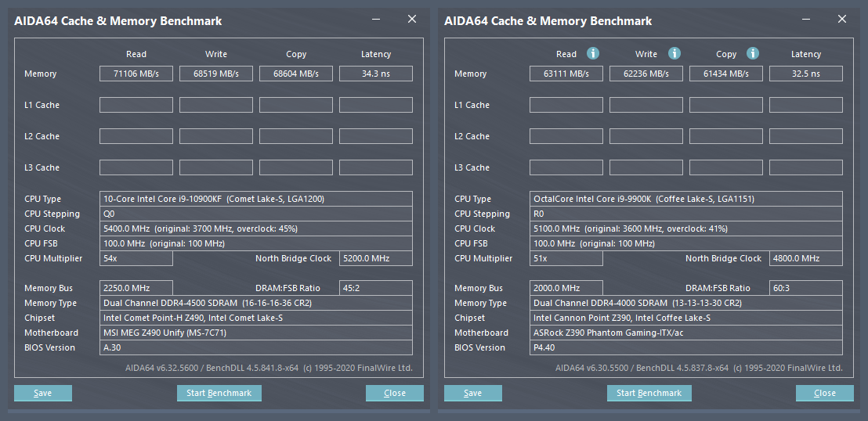
Task: Click the i9-10900KF CPU Type field
Action: (x=256, y=199)
